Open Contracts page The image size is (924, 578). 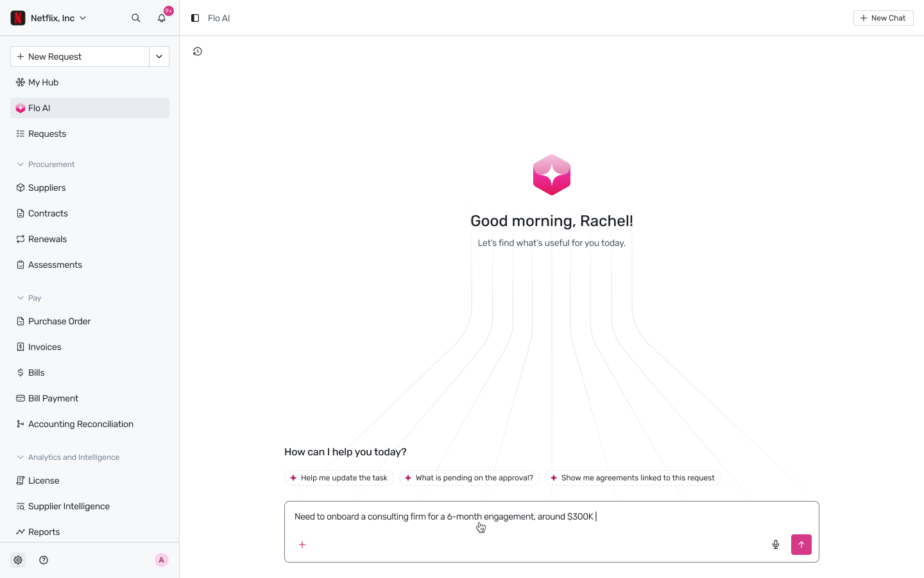click(90, 213)
